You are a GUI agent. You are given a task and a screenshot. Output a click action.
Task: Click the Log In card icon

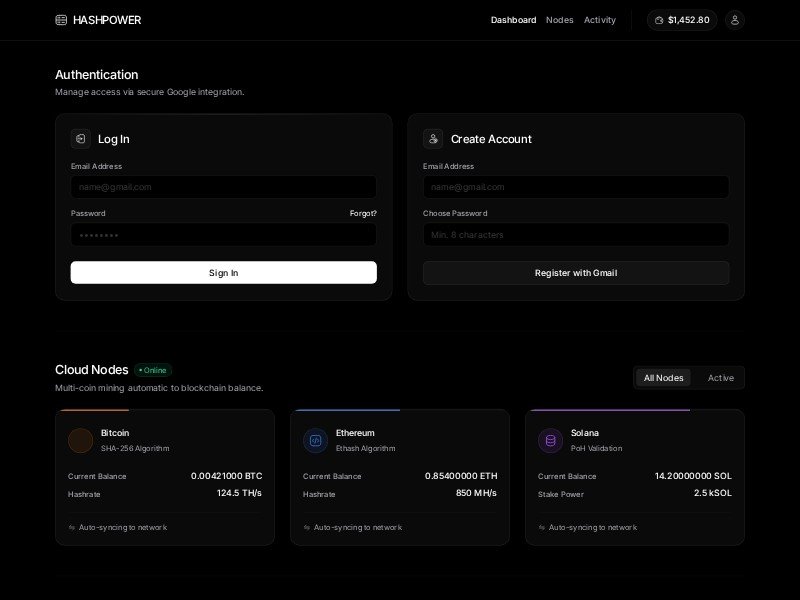tap(81, 139)
